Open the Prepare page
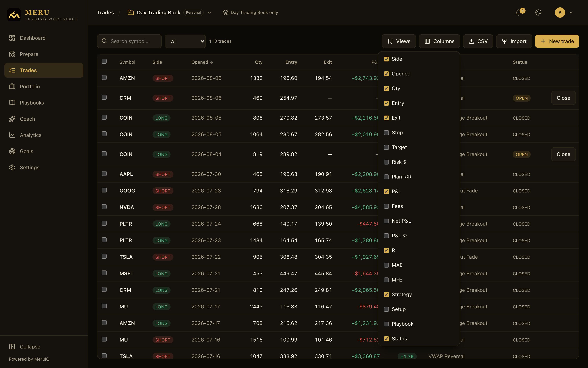This screenshot has width=588, height=368. pos(44,54)
